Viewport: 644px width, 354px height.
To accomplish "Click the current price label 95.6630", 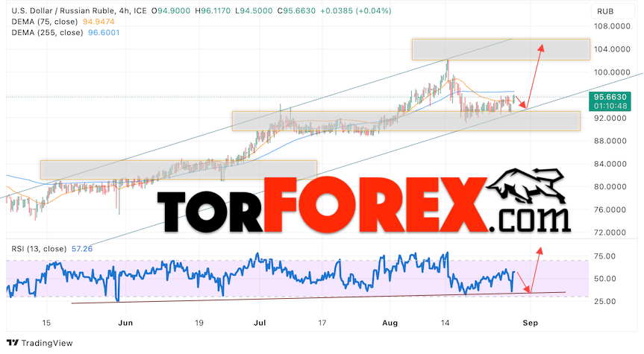I will (610, 97).
